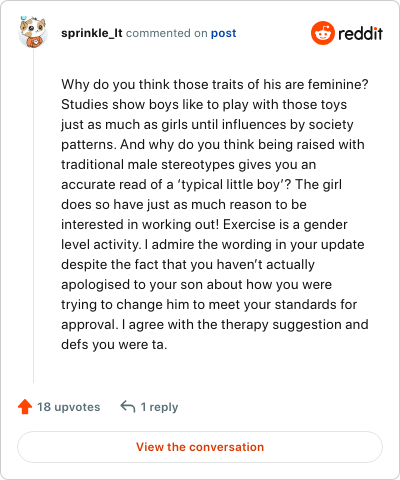Open "View the conversation" button
Image resolution: width=400 pixels, height=480 pixels.
pos(200,447)
